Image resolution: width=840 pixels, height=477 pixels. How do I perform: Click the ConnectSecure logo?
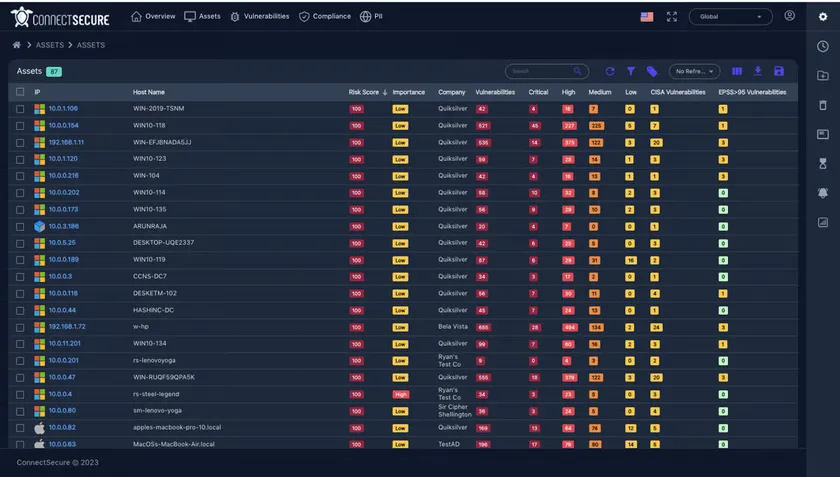[x=60, y=17]
